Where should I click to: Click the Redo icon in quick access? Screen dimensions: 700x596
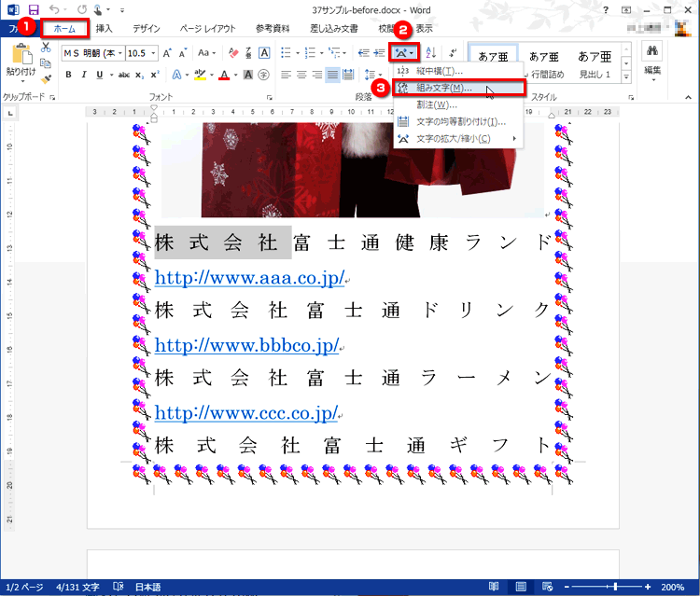(82, 9)
